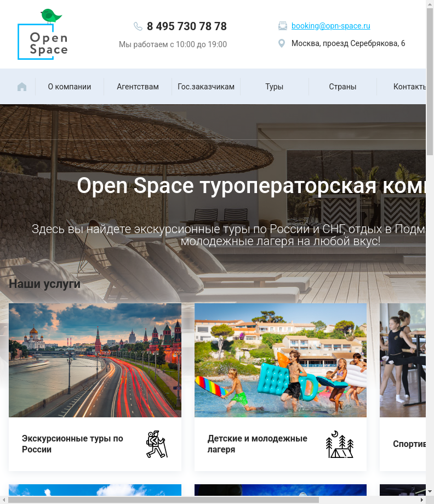Open the Гос.заказчикам menu item
The height and width of the screenshot is (504, 434).
tap(206, 87)
